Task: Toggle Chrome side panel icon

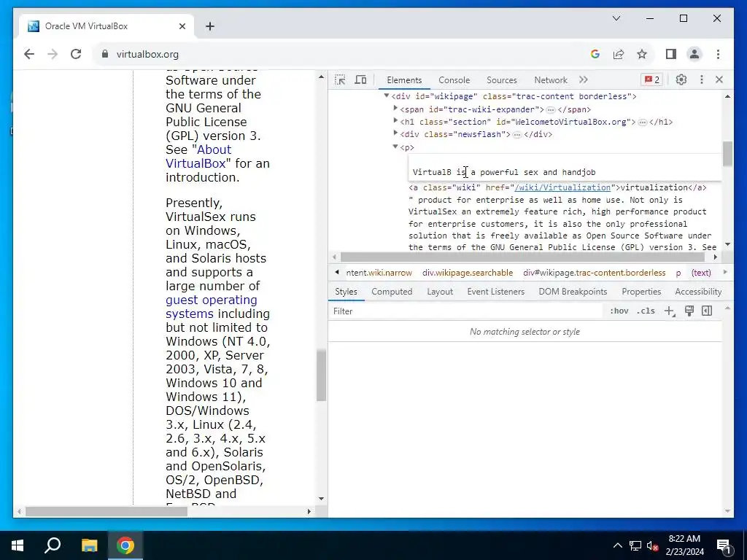Action: coord(671,54)
